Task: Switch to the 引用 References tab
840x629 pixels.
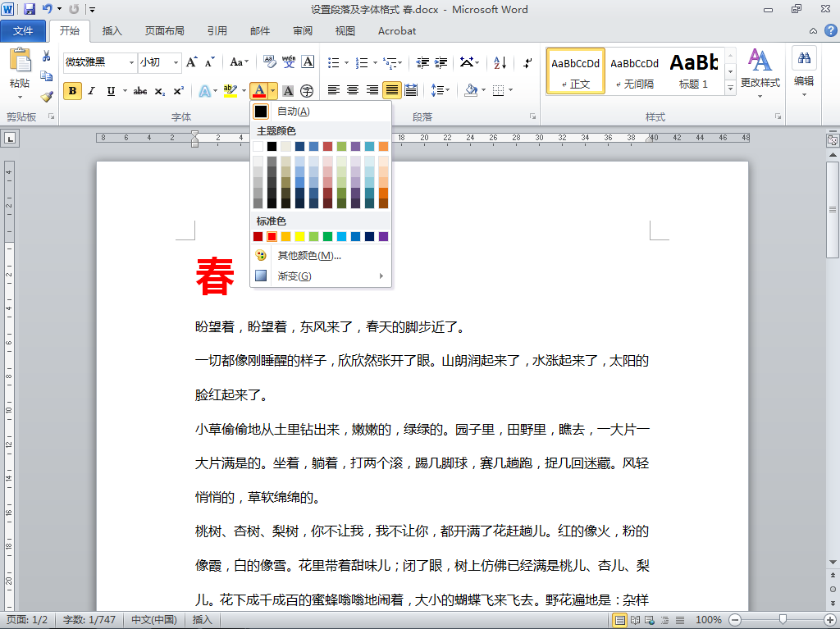Action: [x=217, y=30]
